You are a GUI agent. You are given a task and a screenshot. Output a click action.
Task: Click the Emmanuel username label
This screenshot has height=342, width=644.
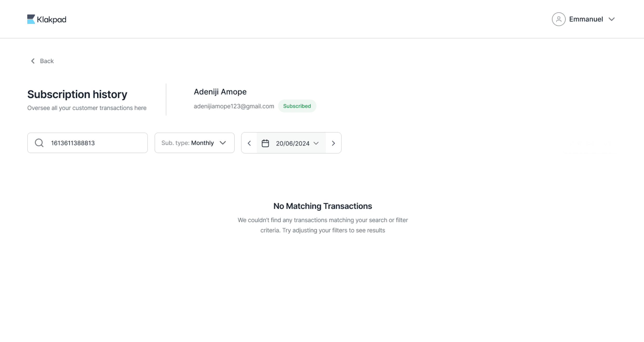click(x=586, y=19)
